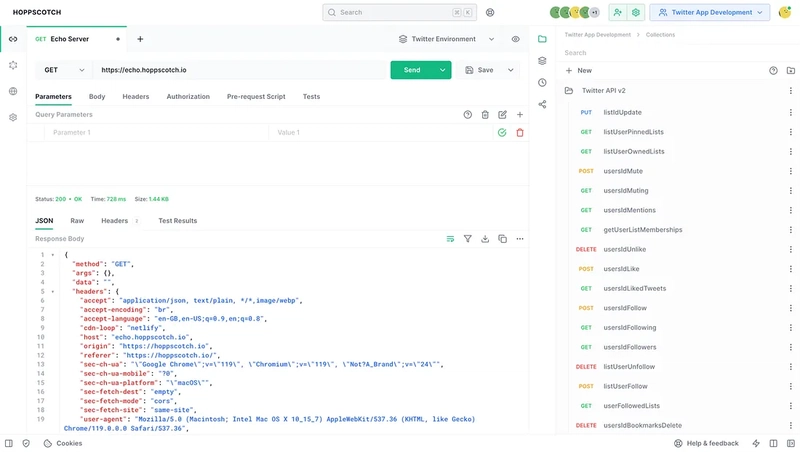Open the Twitter App Development workspace dropdown
800x452 pixels.
click(x=710, y=12)
